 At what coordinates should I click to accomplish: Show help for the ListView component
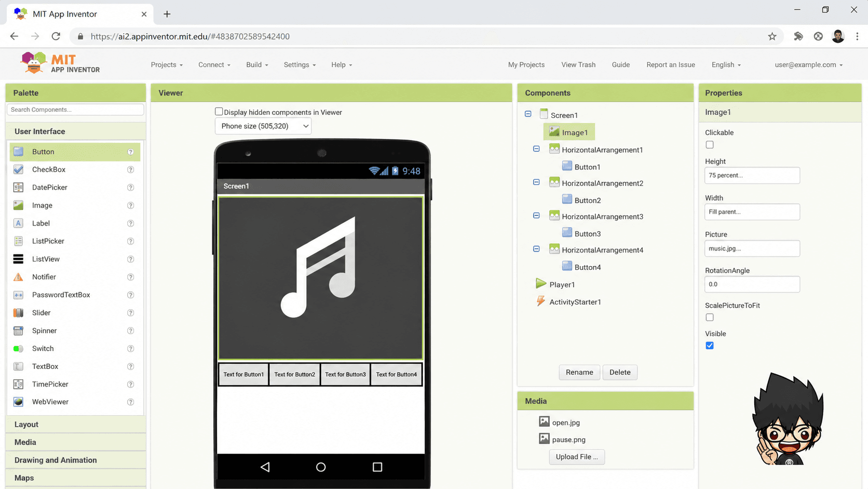pos(131,259)
